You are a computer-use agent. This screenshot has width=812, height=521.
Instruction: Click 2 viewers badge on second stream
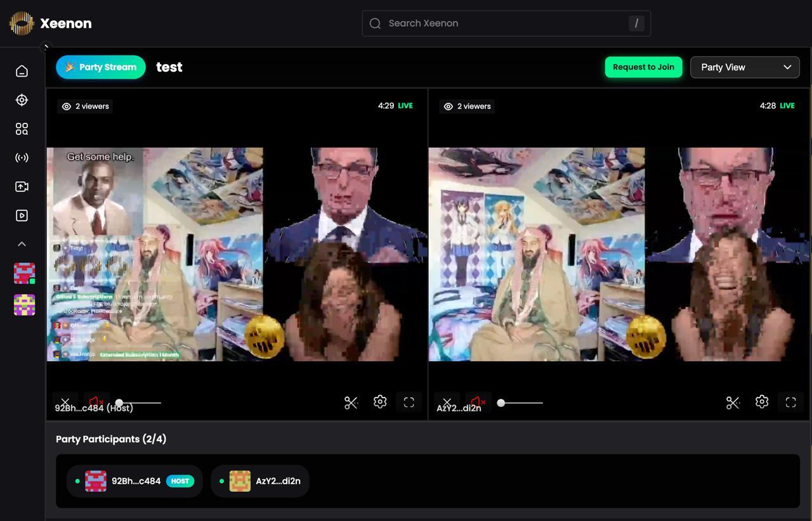468,106
